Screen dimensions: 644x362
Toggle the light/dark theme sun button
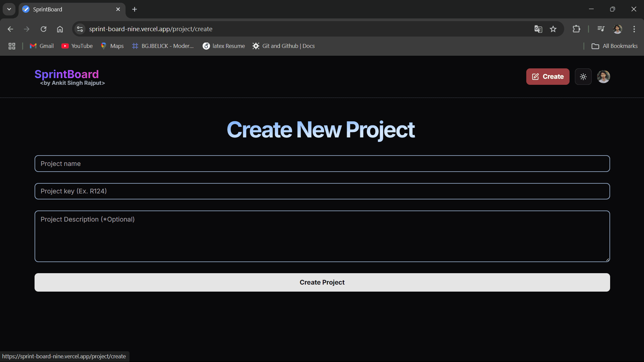(583, 77)
